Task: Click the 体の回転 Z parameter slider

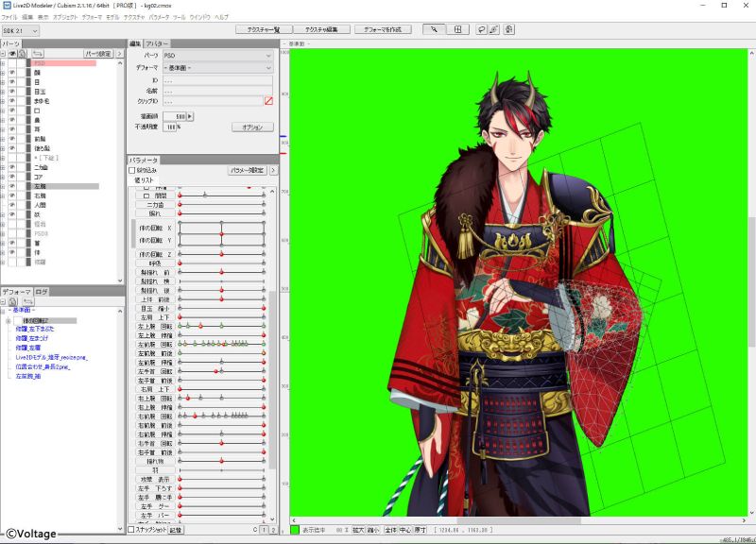Action: (x=222, y=254)
